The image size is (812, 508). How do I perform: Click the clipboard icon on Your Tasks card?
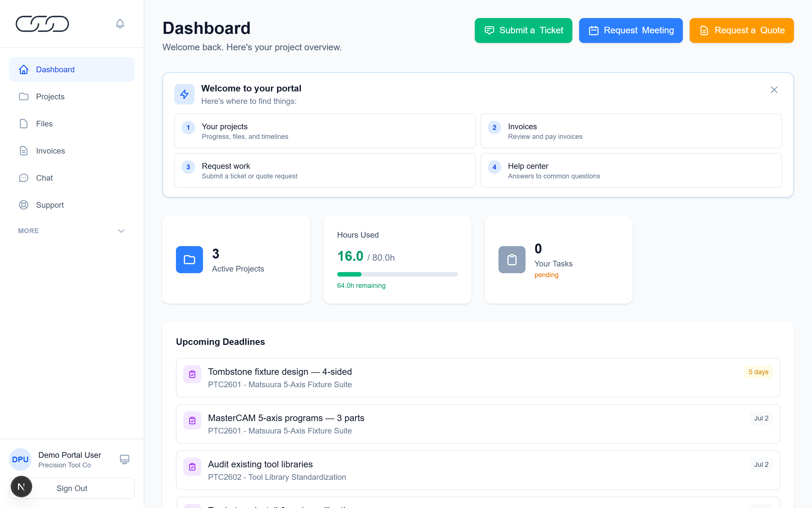(x=512, y=259)
